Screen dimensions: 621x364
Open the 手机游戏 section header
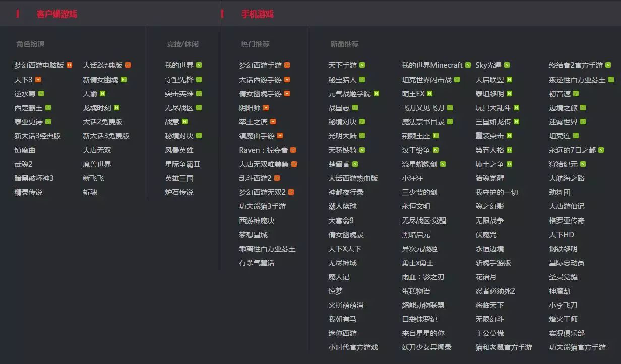[258, 14]
